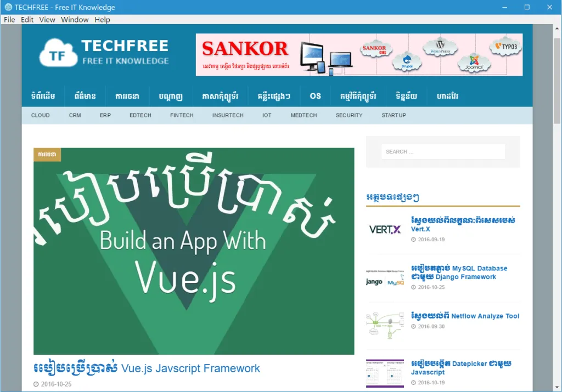Select the STARTUP category link
The height and width of the screenshot is (392, 562).
tap(394, 115)
